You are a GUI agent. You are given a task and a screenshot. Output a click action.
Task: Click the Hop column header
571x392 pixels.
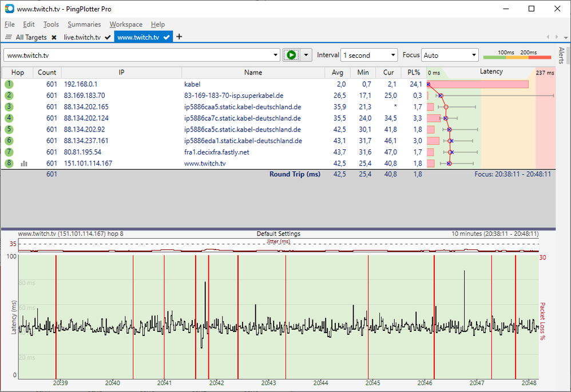[x=18, y=73]
